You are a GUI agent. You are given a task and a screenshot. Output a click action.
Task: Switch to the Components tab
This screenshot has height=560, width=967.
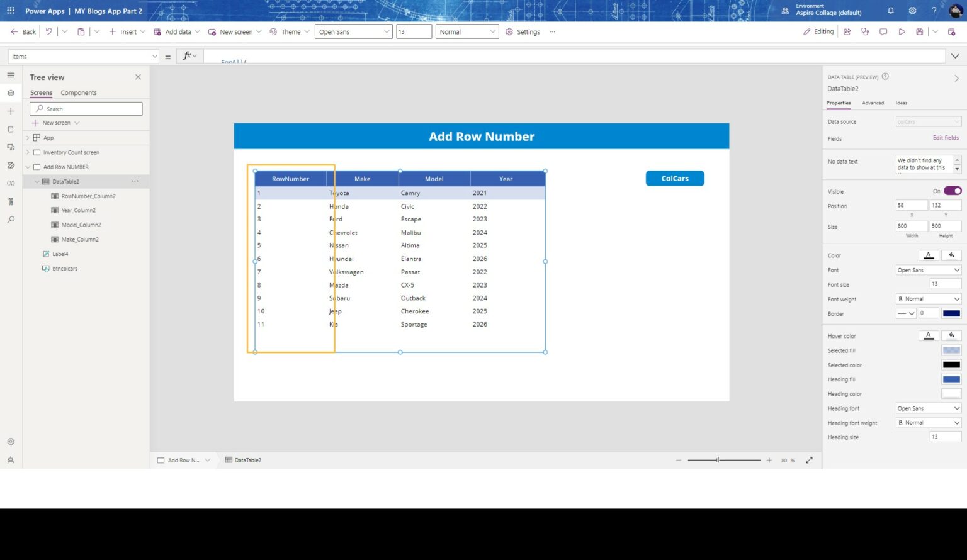79,92
